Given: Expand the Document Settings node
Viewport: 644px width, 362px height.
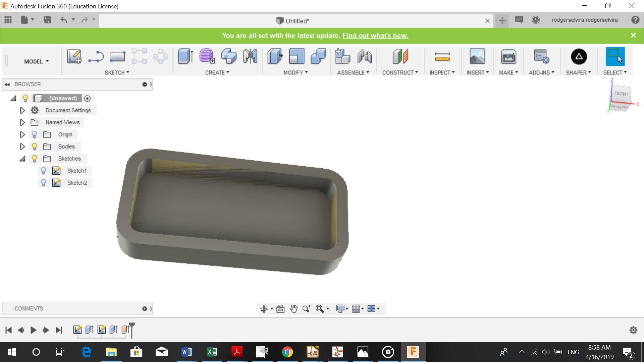Looking at the screenshot, I should (22, 110).
